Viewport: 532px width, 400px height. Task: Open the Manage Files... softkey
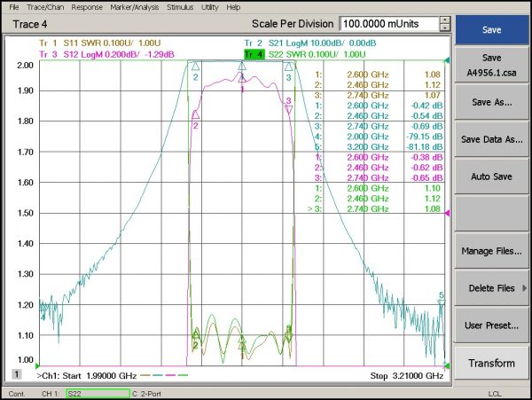click(491, 251)
